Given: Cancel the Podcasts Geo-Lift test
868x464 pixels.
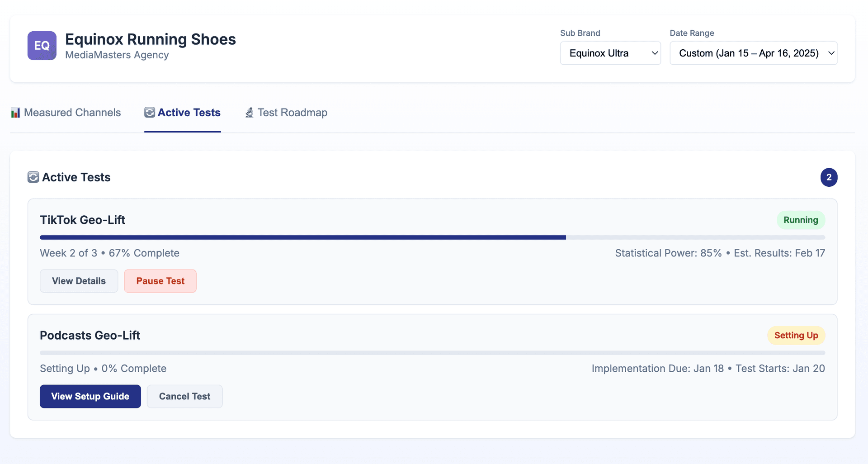Looking at the screenshot, I should [x=184, y=396].
